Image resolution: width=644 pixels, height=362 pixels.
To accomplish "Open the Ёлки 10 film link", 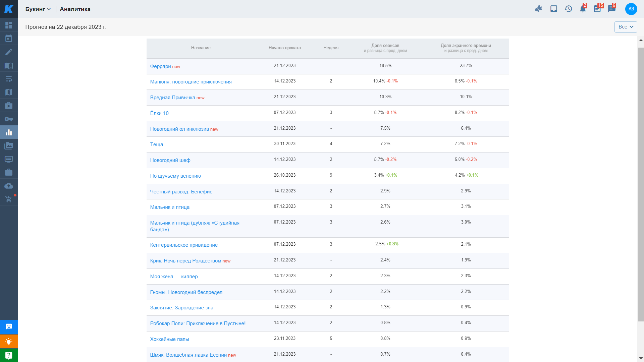I will [159, 113].
